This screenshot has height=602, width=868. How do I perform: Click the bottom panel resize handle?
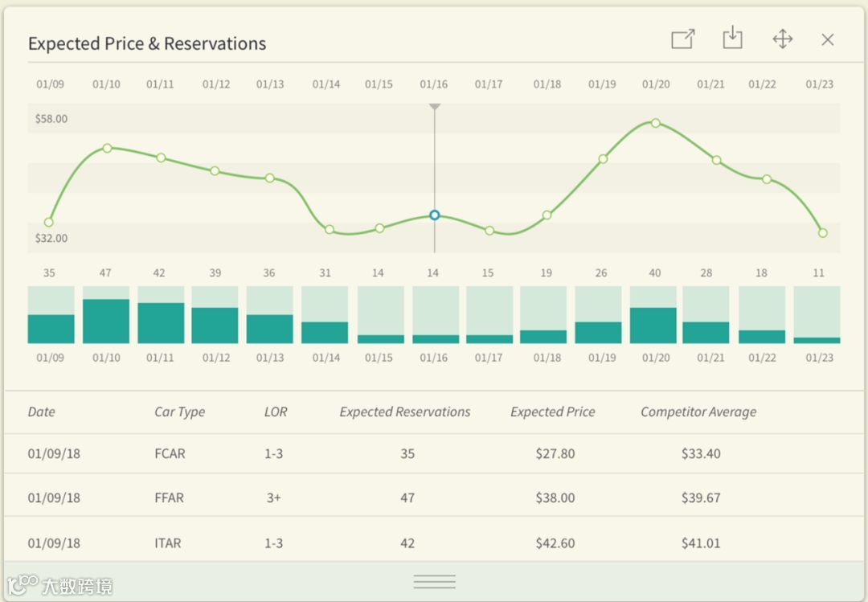pyautogui.click(x=434, y=581)
